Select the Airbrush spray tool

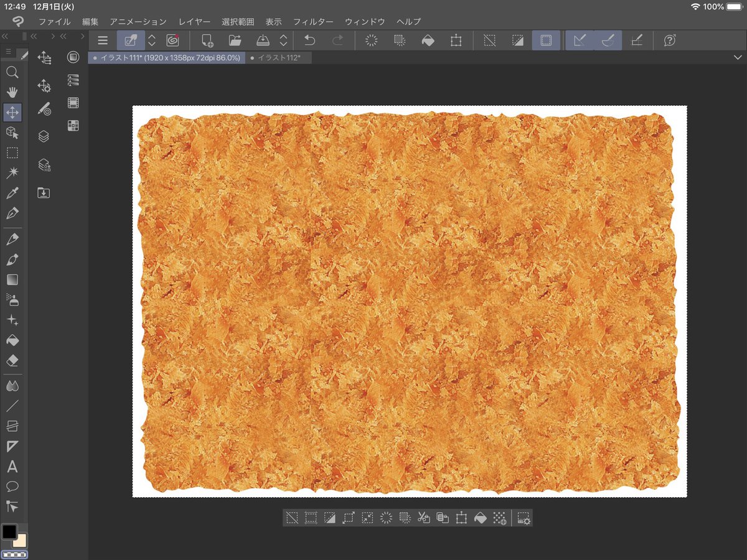(12, 300)
